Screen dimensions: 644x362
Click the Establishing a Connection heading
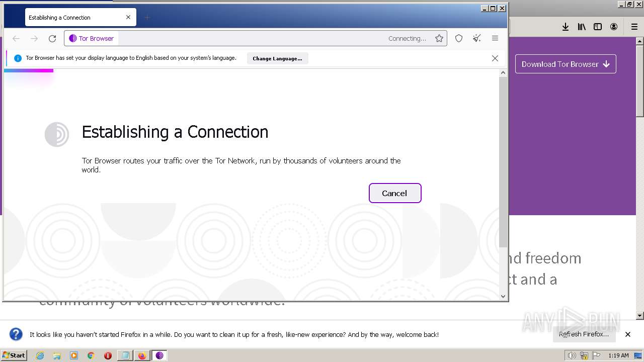175,132
